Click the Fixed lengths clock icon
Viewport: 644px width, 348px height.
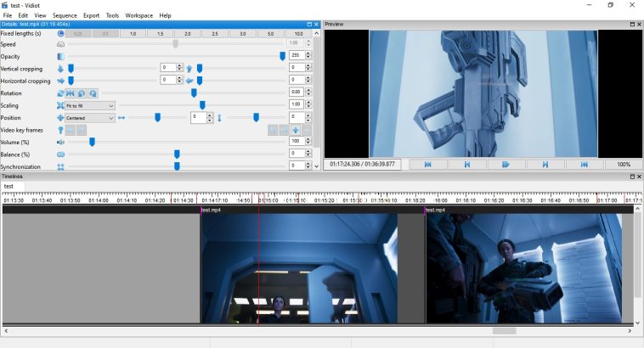pos(61,34)
